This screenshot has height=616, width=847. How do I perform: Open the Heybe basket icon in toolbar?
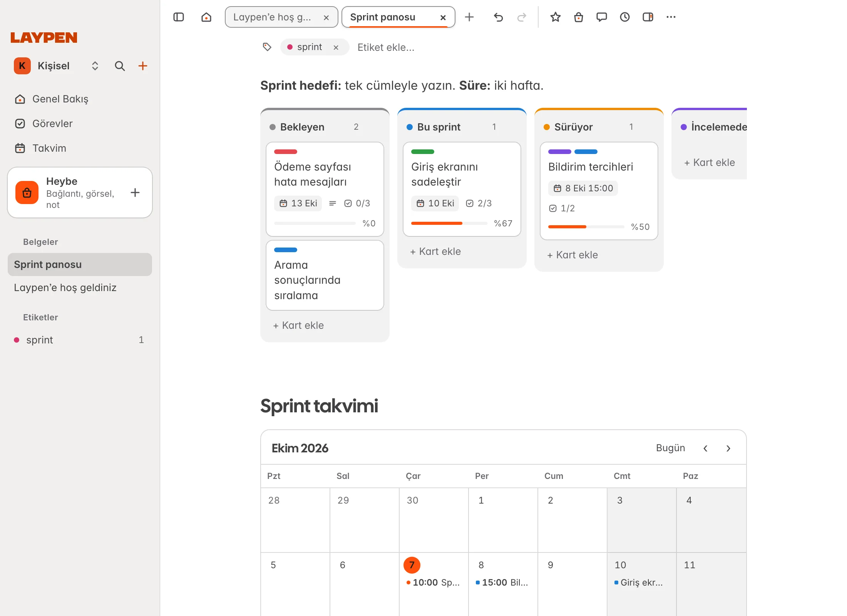[578, 17]
